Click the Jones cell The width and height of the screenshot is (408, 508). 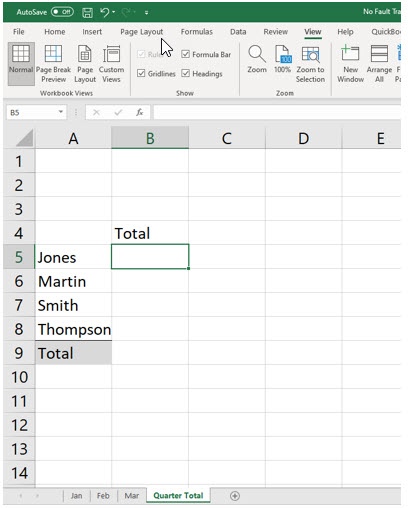(73, 257)
